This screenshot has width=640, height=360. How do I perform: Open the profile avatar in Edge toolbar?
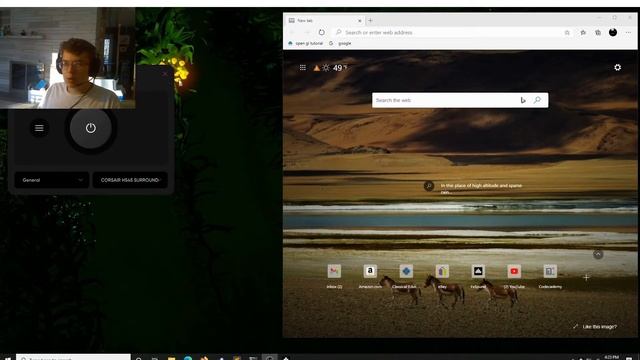click(613, 32)
